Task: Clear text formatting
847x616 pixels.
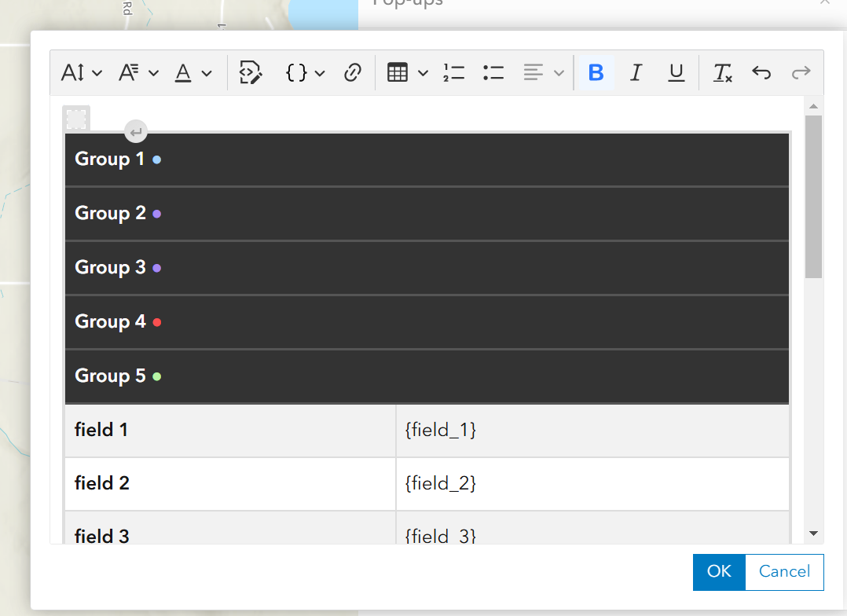Action: click(x=722, y=72)
